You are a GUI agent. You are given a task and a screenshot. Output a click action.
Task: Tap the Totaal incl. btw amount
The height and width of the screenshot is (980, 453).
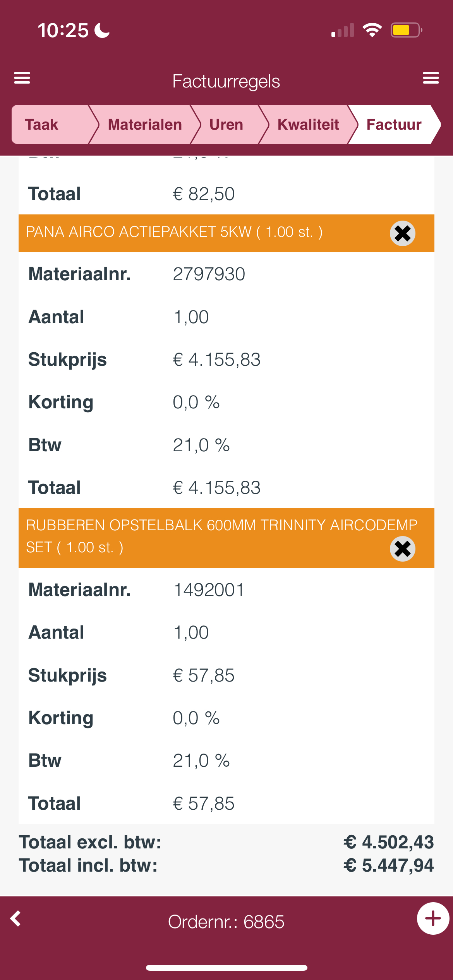tap(388, 865)
